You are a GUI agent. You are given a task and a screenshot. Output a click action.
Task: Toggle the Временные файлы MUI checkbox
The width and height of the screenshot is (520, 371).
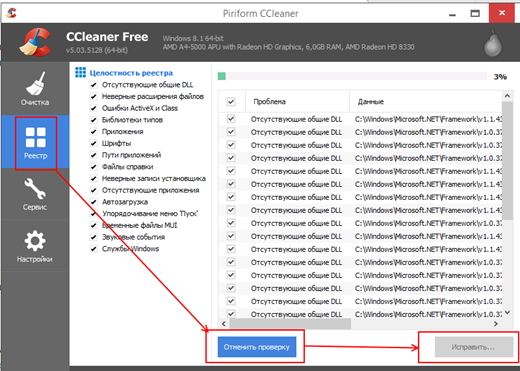point(94,225)
